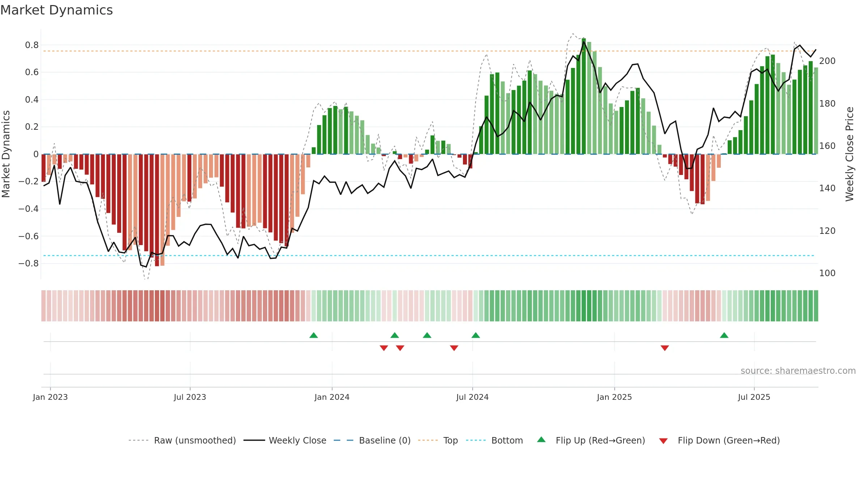Click the flip-up marker before Jan 2024
The height and width of the screenshot is (488, 868).
pos(314,335)
